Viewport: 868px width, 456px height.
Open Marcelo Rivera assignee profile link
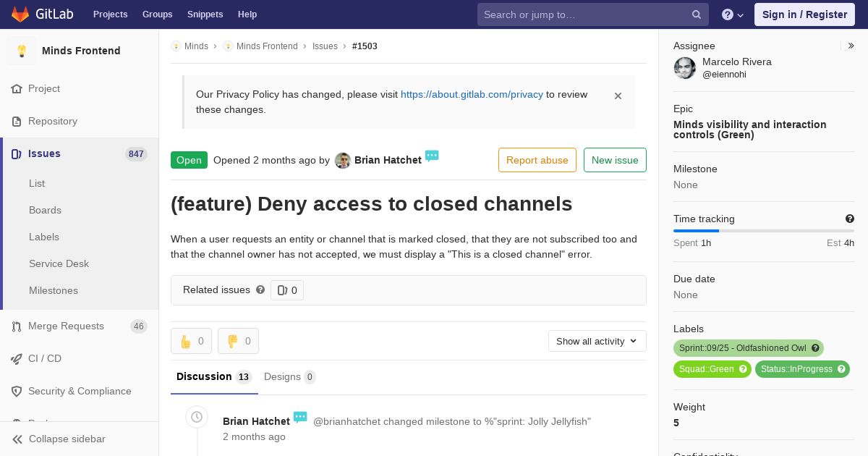(x=737, y=68)
